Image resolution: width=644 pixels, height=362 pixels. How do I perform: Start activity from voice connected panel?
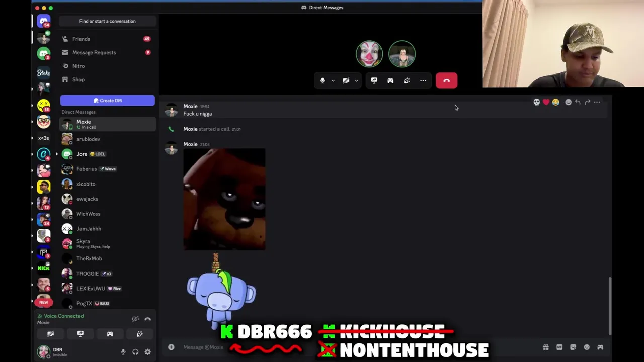pyautogui.click(x=110, y=334)
